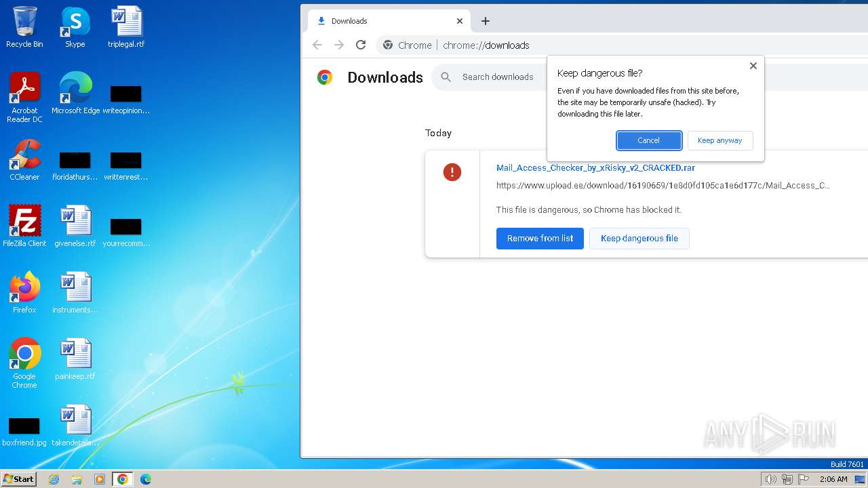The image size is (868, 488).
Task: Open givenelse.rtf document
Action: (75, 226)
